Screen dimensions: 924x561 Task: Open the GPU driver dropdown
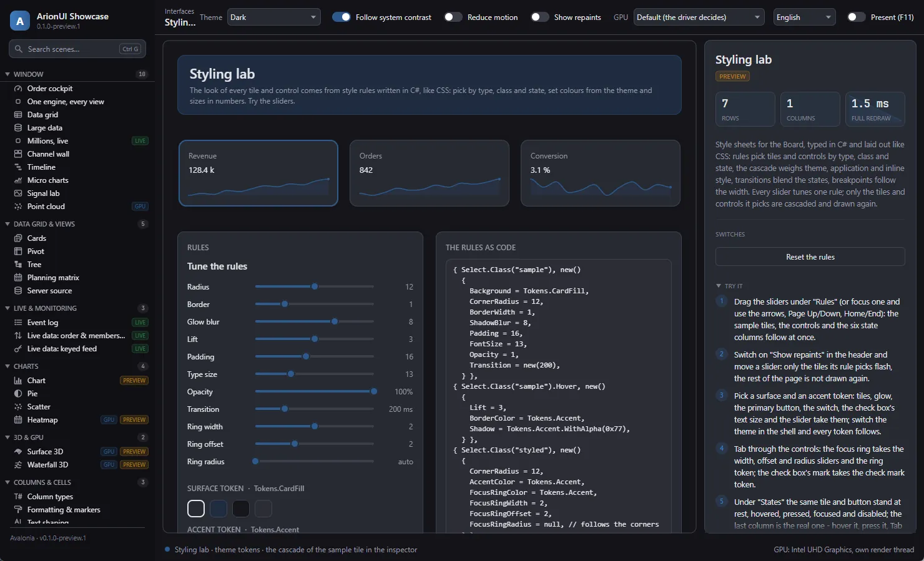(x=699, y=17)
